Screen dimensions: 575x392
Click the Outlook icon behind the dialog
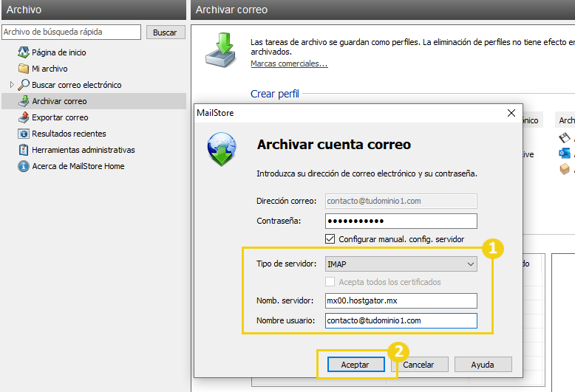[x=565, y=153]
